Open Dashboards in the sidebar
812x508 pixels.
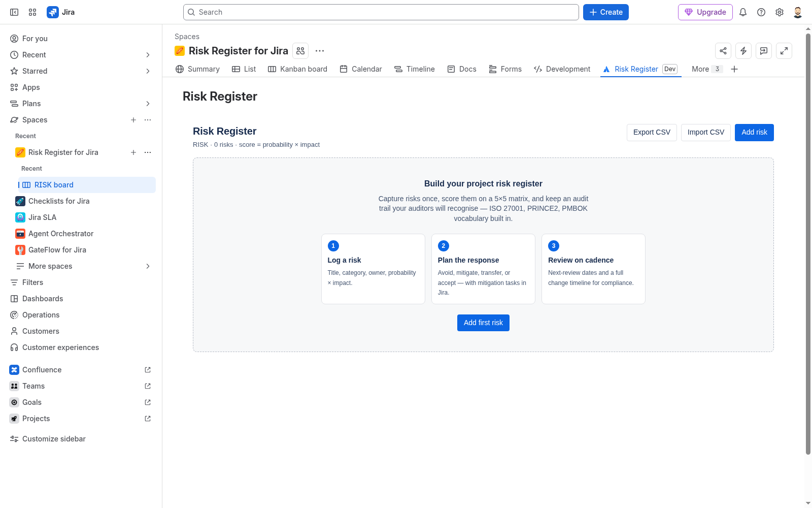pyautogui.click(x=81, y=299)
